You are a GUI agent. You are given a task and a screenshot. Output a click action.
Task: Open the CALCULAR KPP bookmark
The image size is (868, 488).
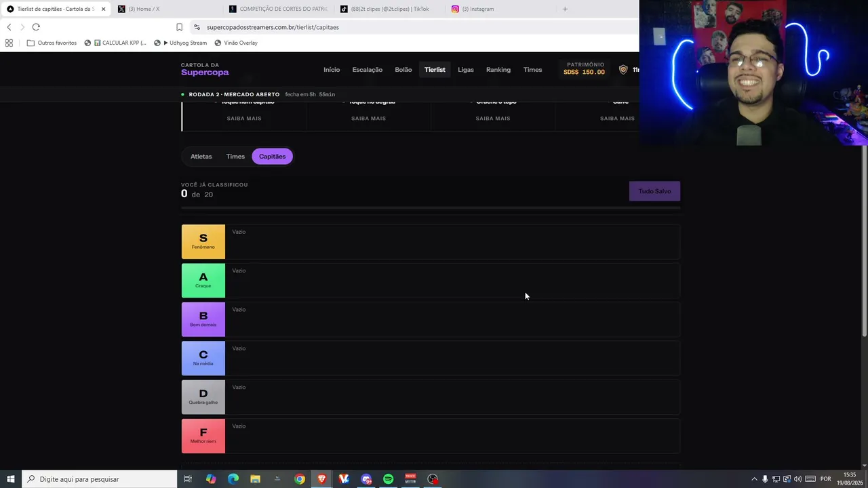(x=115, y=43)
